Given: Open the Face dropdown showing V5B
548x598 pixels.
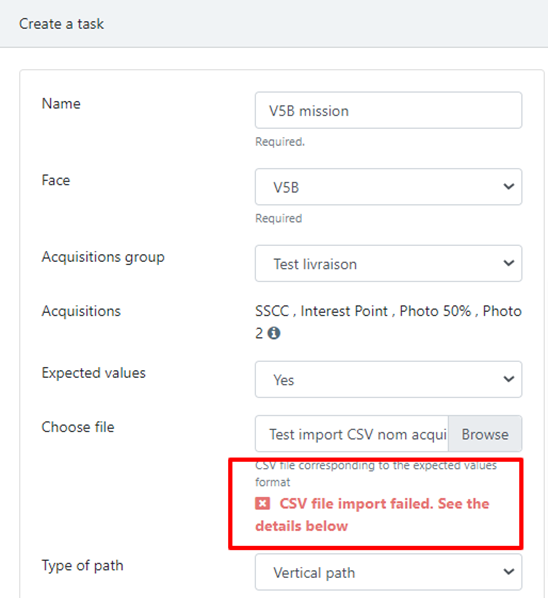Looking at the screenshot, I should tap(388, 187).
